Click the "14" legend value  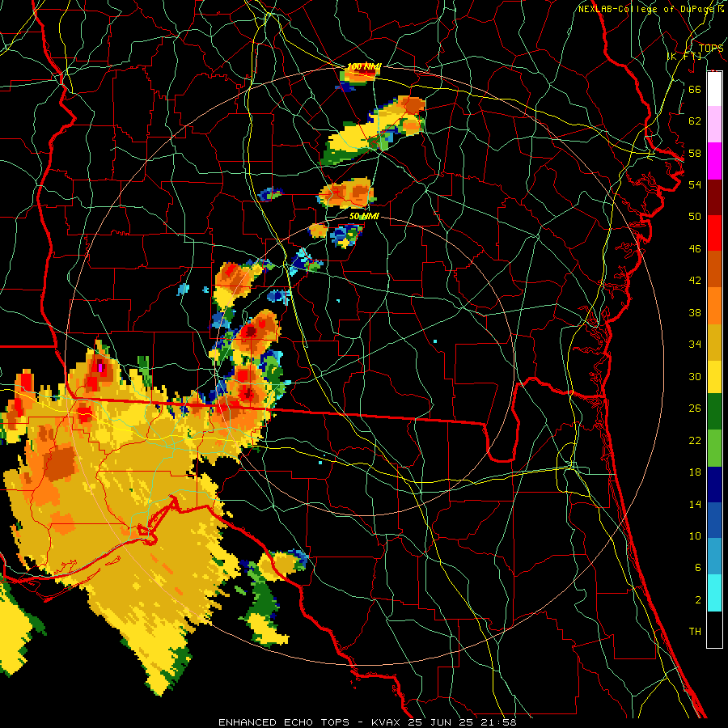(695, 504)
